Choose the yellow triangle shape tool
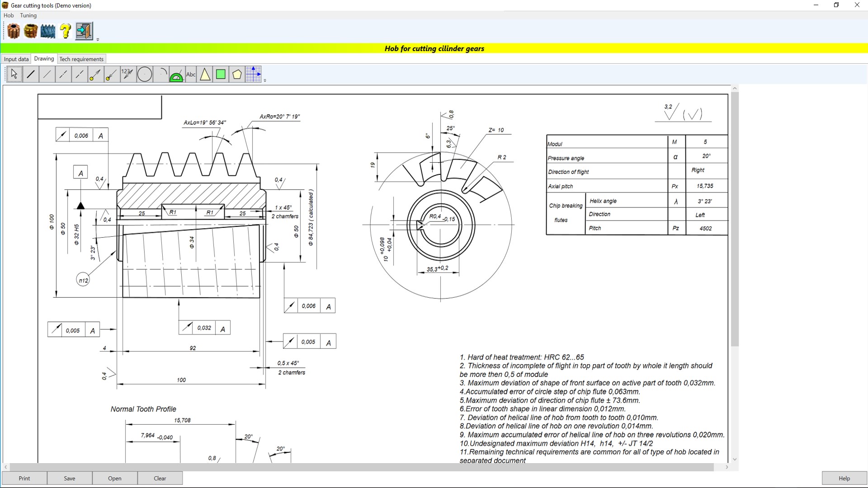This screenshot has height=488, width=868. [205, 74]
